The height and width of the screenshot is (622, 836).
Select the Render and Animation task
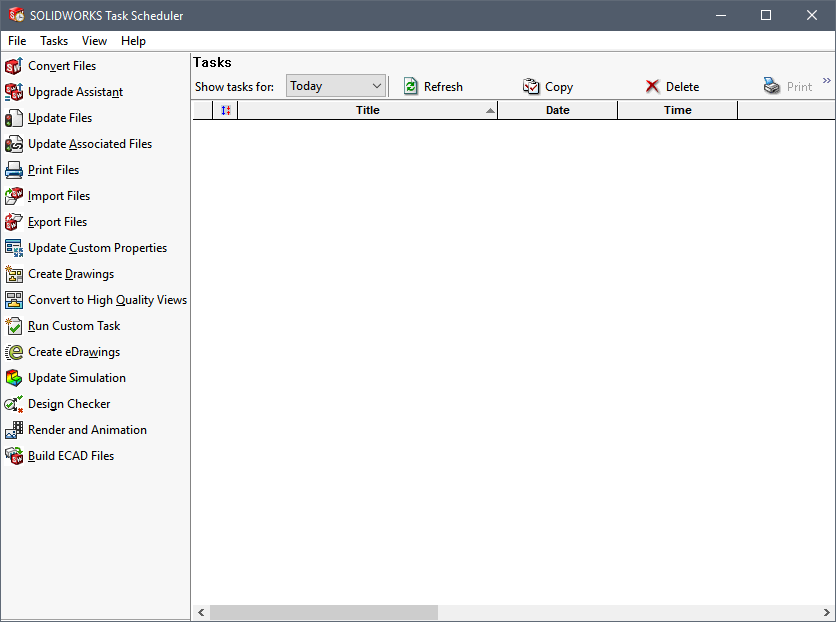87,430
